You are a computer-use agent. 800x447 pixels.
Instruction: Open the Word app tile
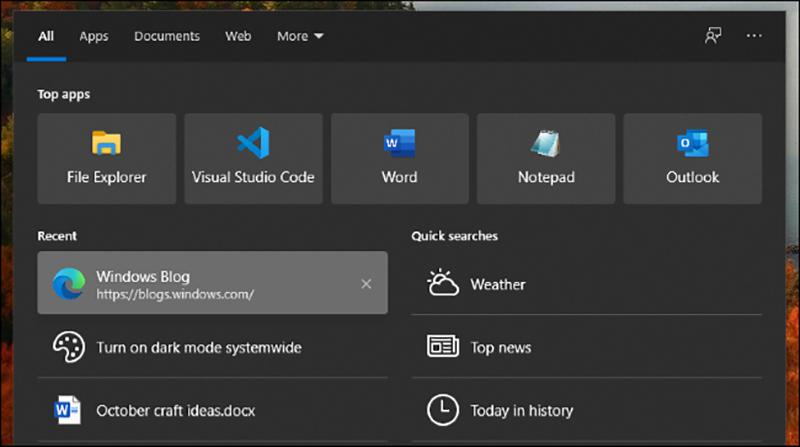pyautogui.click(x=399, y=158)
